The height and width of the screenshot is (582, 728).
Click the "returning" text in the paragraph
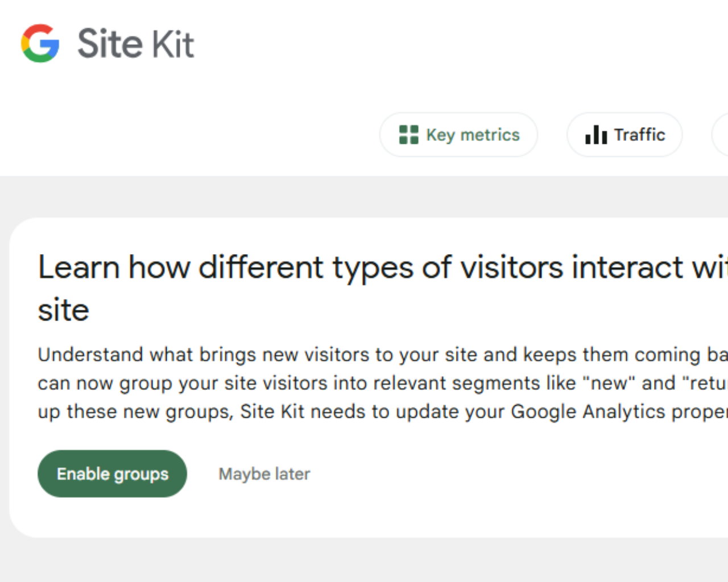(x=705, y=383)
